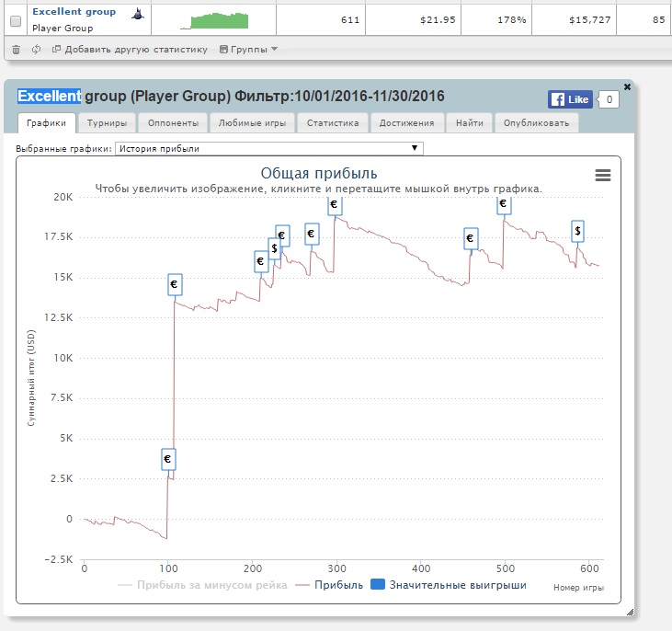Tick the Excellent group row checkbox
Screen dimensions: 672x631
[x=16, y=21]
